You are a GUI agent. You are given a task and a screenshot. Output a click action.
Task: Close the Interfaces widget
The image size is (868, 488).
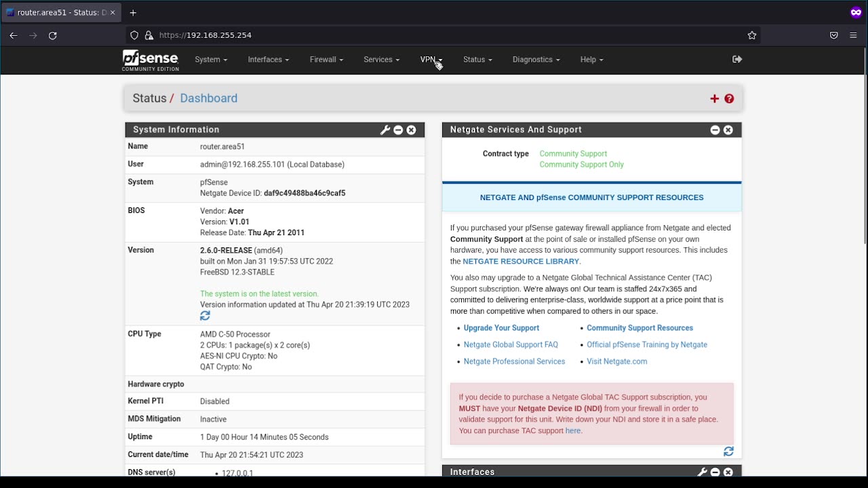coord(728,472)
